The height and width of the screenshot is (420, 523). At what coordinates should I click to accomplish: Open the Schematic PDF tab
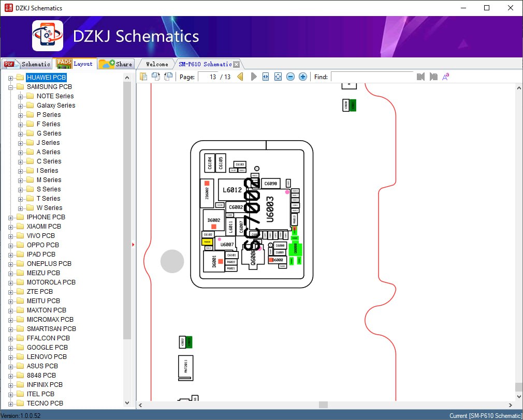tap(27, 64)
